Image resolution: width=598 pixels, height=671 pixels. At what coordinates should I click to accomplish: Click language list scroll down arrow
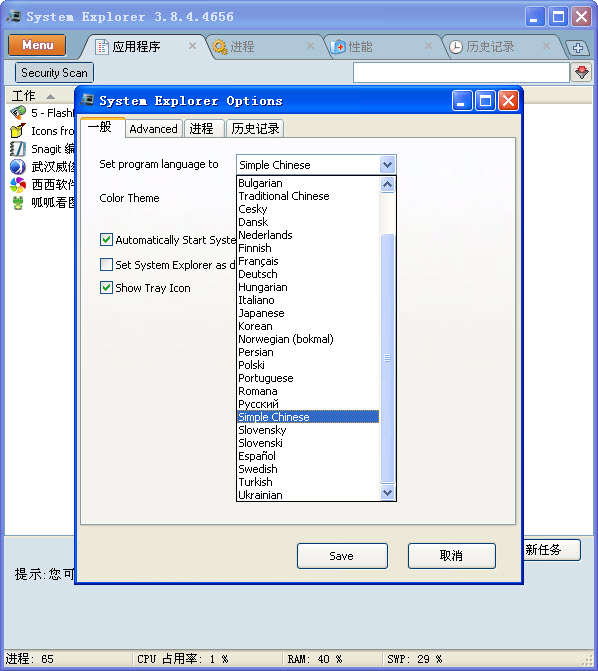387,493
